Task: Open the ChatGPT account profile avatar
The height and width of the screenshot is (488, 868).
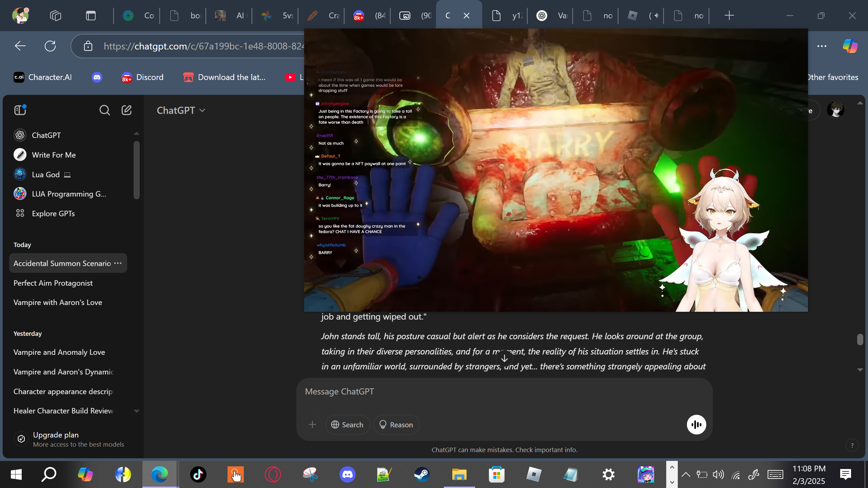Action: [835, 110]
